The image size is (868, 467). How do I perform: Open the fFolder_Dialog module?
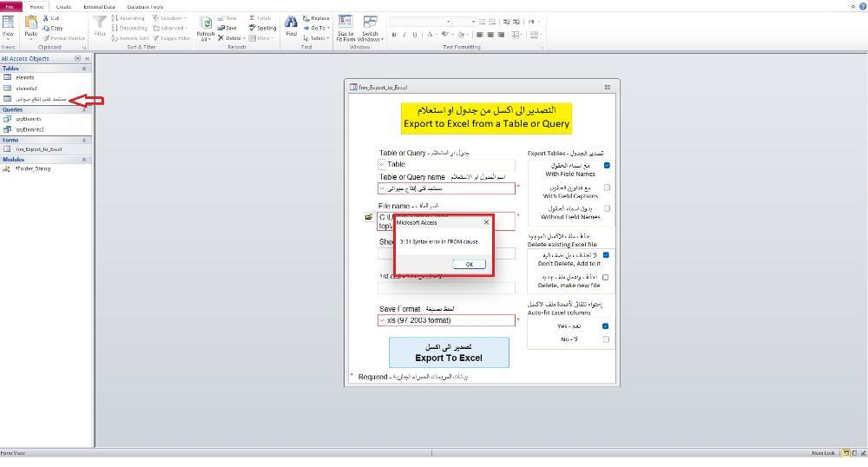[x=33, y=168]
